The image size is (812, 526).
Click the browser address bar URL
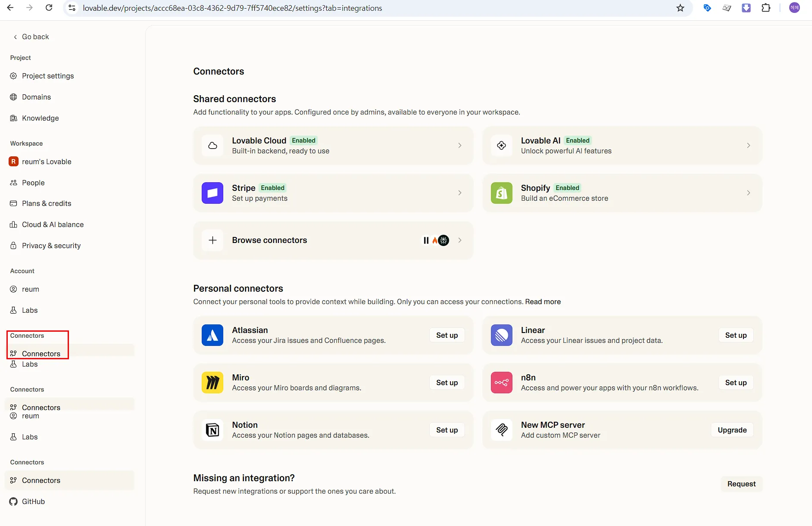click(232, 8)
